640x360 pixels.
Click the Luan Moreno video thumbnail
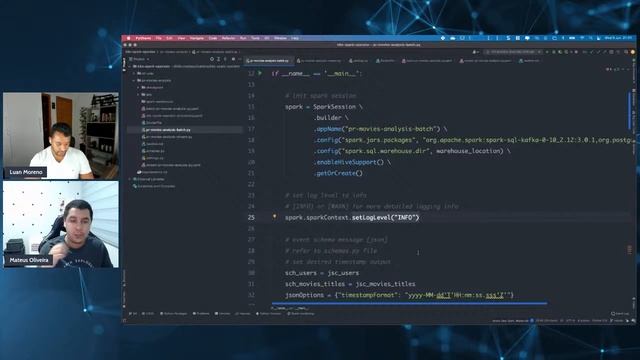pyautogui.click(x=61, y=136)
